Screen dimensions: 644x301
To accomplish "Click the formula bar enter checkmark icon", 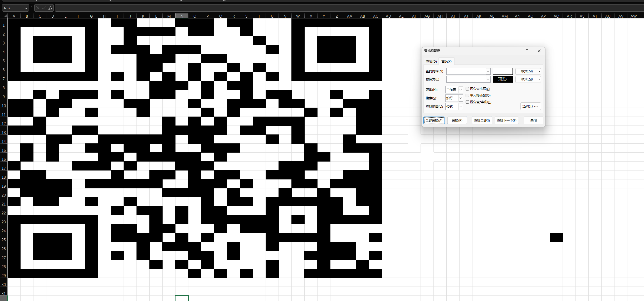I will tap(44, 8).
